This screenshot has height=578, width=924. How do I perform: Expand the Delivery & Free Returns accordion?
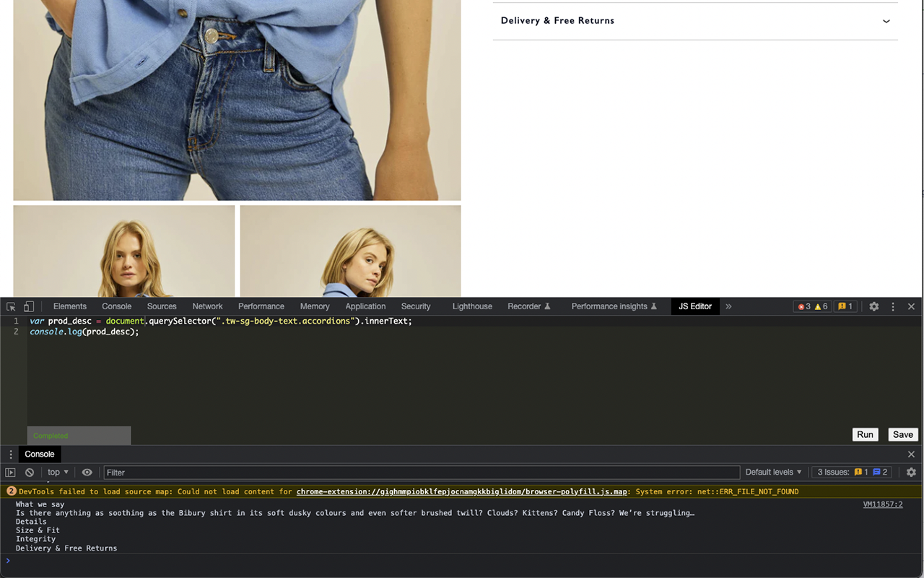(886, 21)
